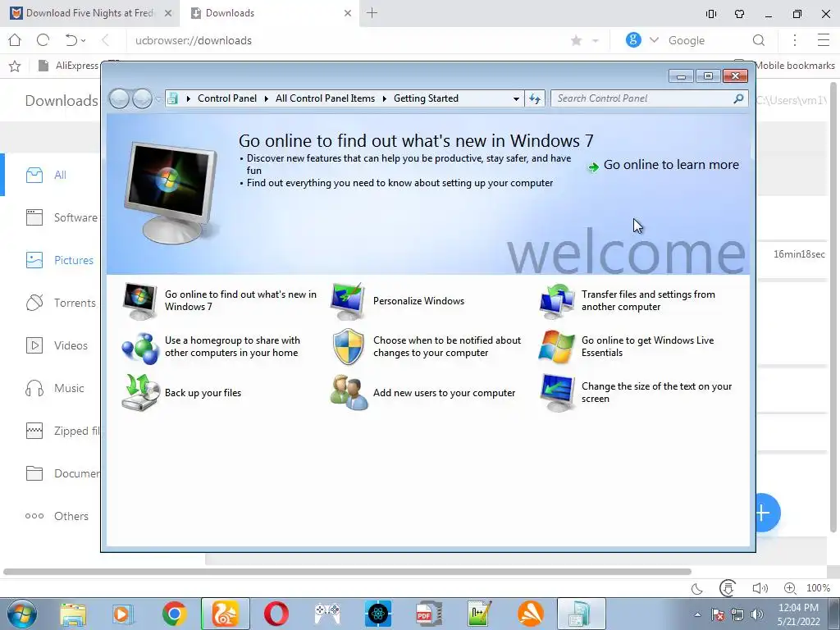Launch Opera browser from the taskbar
The height and width of the screenshot is (630, 840).
(x=276, y=614)
